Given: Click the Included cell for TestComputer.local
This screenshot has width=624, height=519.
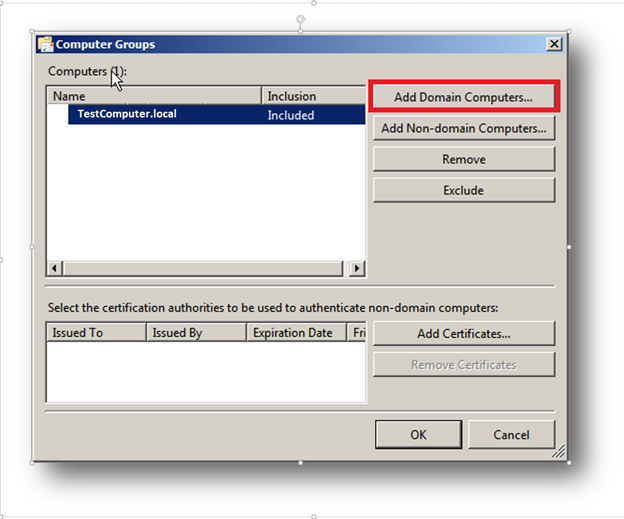Looking at the screenshot, I should point(291,115).
